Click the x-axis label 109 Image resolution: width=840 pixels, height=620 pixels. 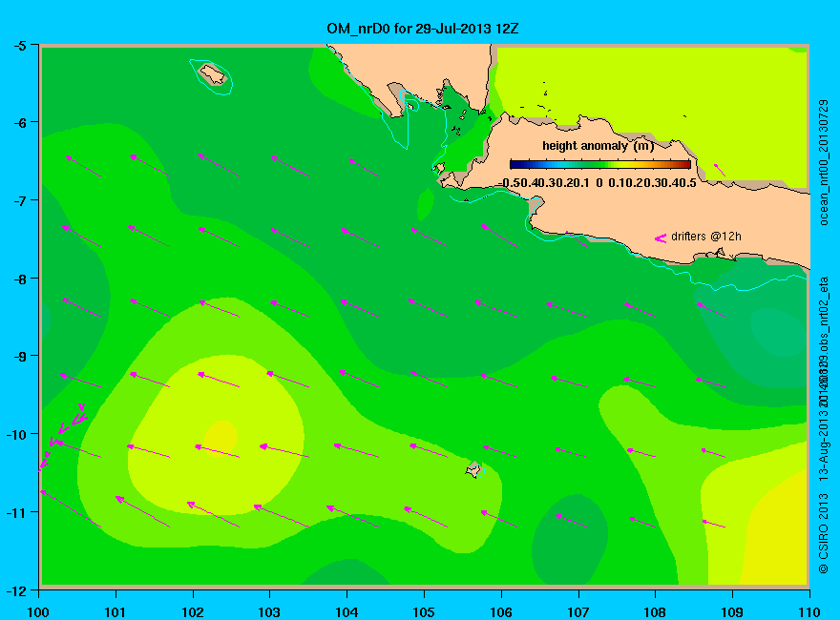(x=732, y=612)
